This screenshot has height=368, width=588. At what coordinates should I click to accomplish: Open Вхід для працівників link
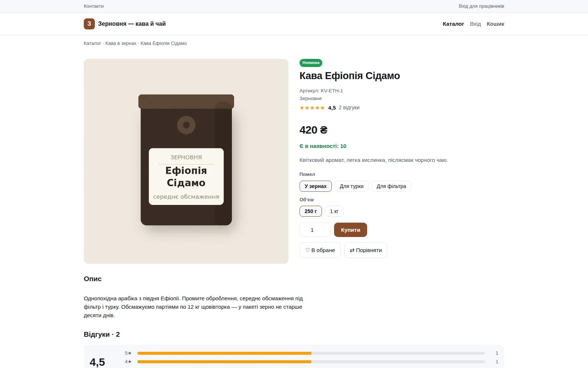click(481, 6)
